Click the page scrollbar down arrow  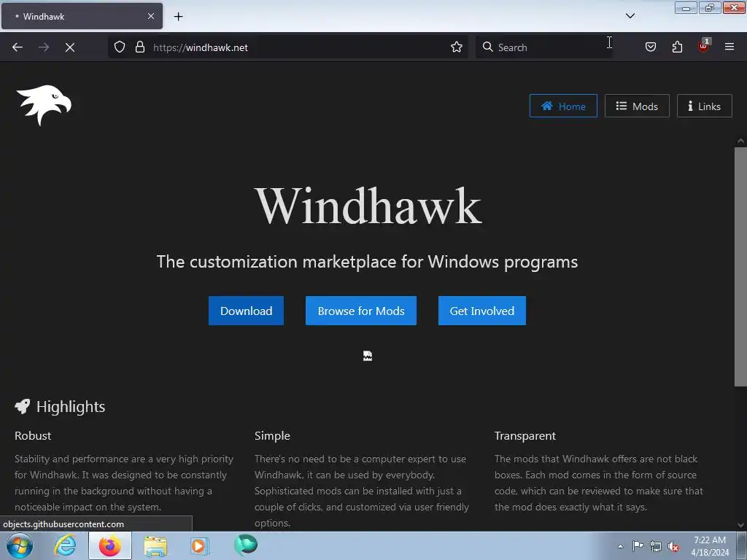tap(740, 525)
